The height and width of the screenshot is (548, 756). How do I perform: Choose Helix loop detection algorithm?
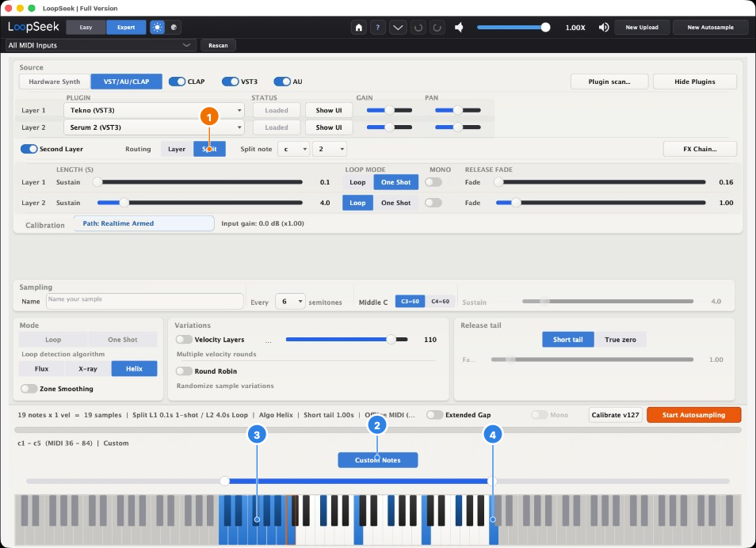pyautogui.click(x=134, y=369)
